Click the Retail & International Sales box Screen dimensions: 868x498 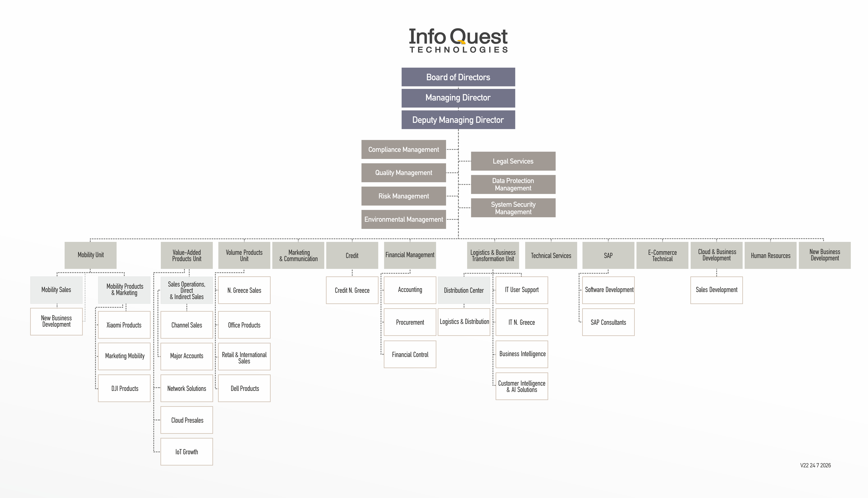point(244,356)
